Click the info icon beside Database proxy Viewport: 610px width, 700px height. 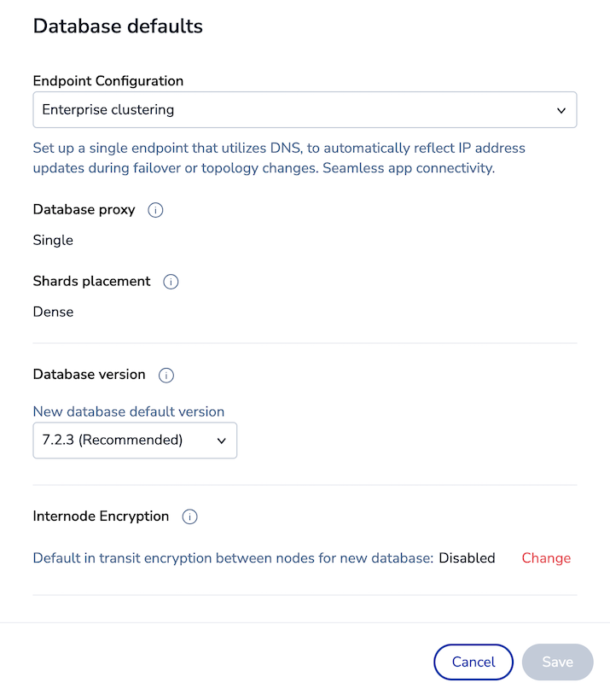click(155, 210)
